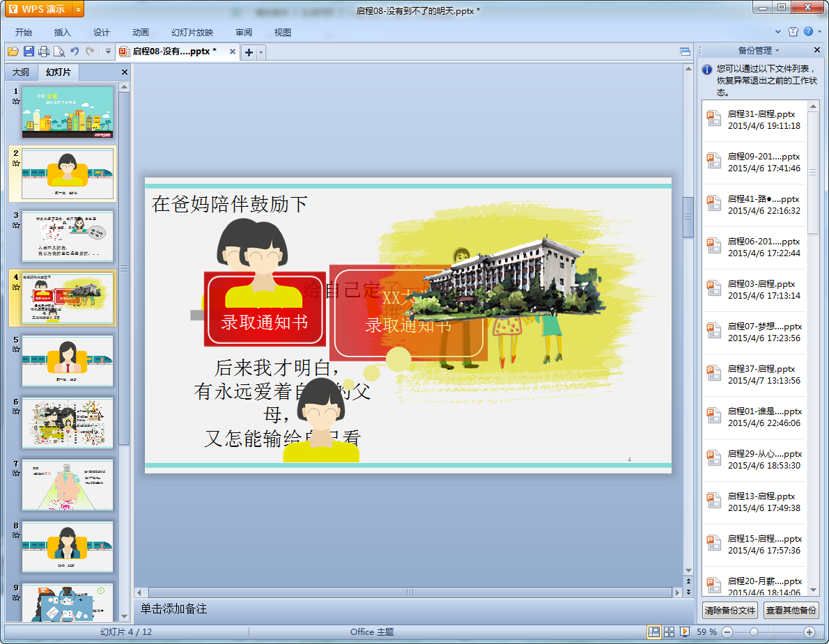Click the animation star icon under slide 4
This screenshot has width=829, height=644.
pyautogui.click(x=16, y=288)
